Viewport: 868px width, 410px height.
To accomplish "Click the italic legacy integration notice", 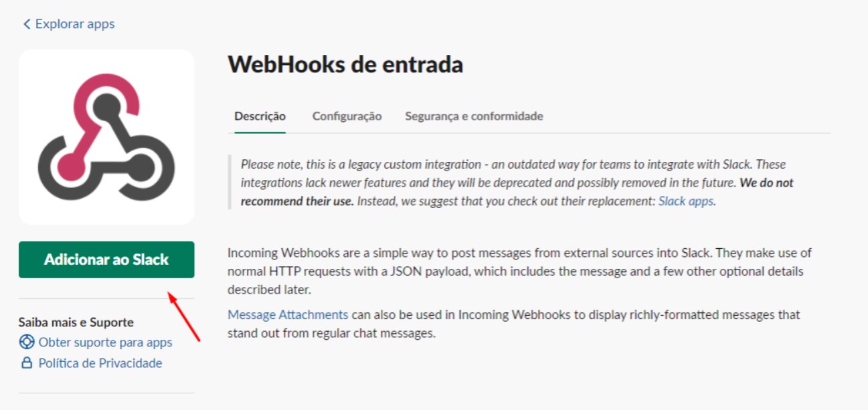I will pos(468,165).
